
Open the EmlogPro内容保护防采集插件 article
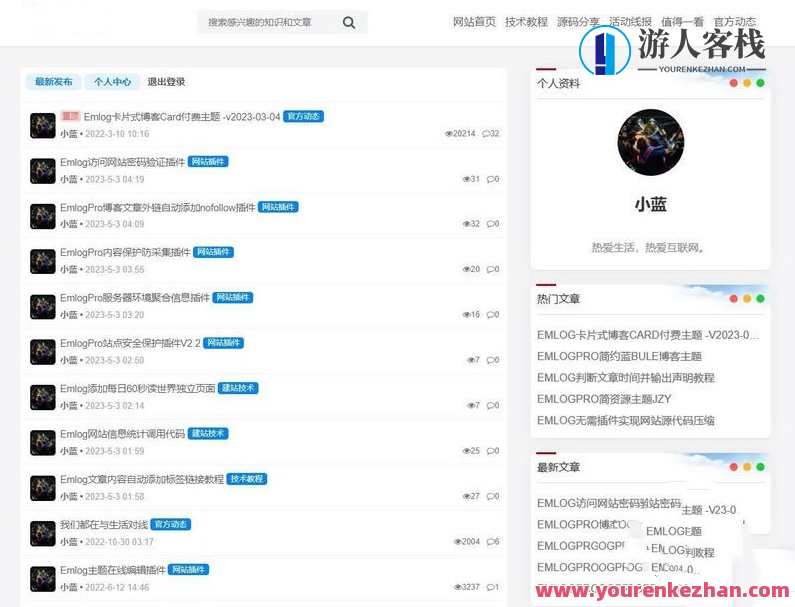tap(125, 252)
